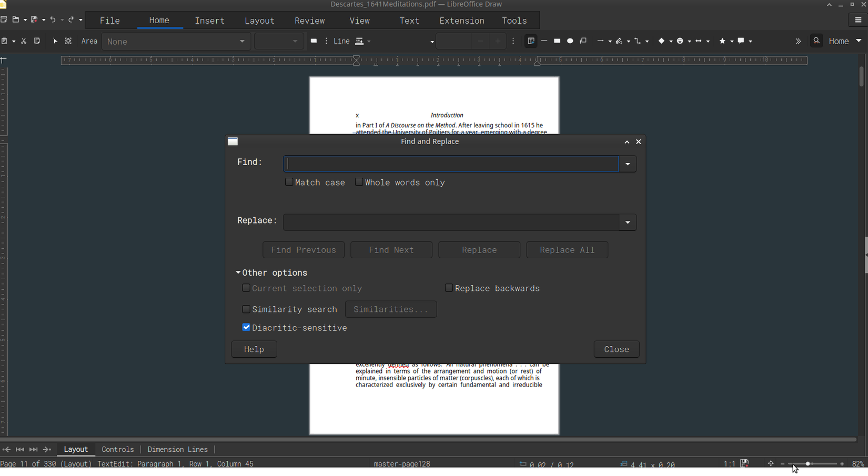Select the Insert Text Box tool
The image size is (868, 476).
coord(531,41)
